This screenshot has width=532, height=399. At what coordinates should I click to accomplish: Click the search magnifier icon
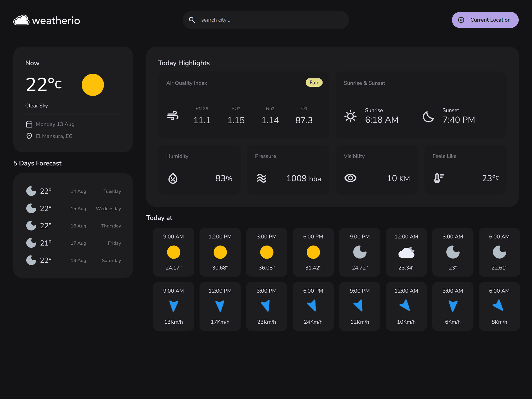coord(192,20)
